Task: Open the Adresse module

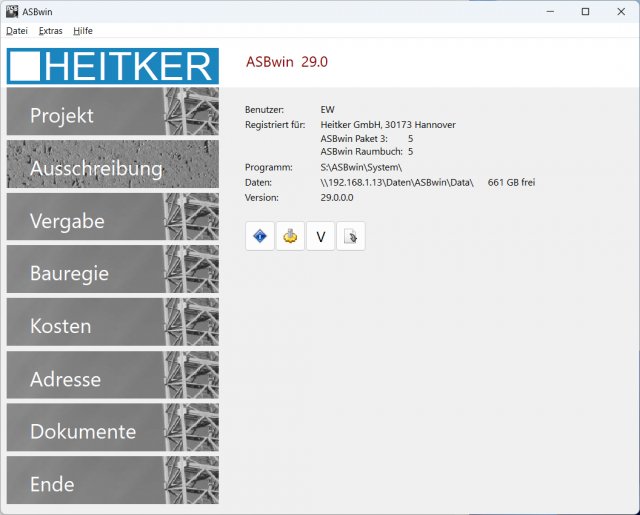Action: tap(85, 379)
